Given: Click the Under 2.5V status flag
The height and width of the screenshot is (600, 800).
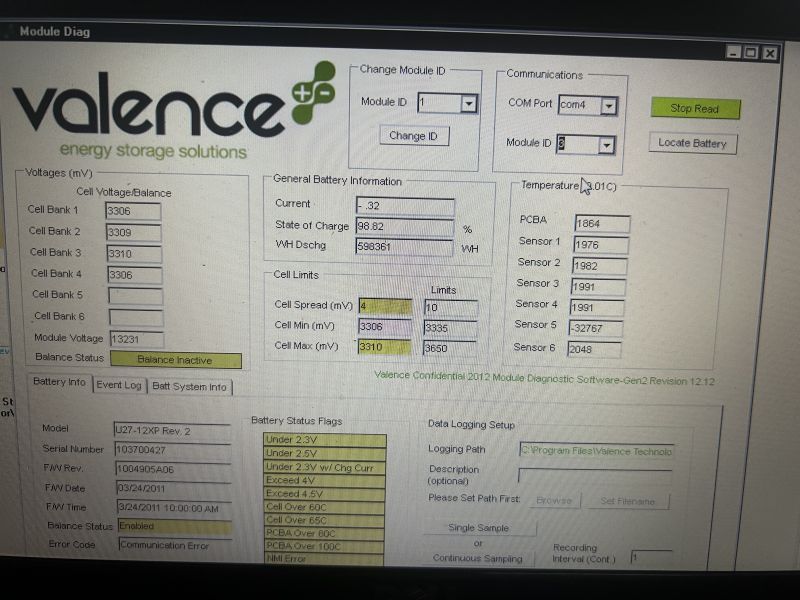Looking at the screenshot, I should coord(324,454).
